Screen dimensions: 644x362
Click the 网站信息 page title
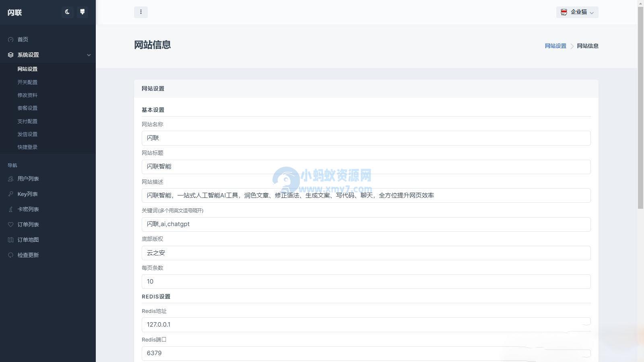153,45
